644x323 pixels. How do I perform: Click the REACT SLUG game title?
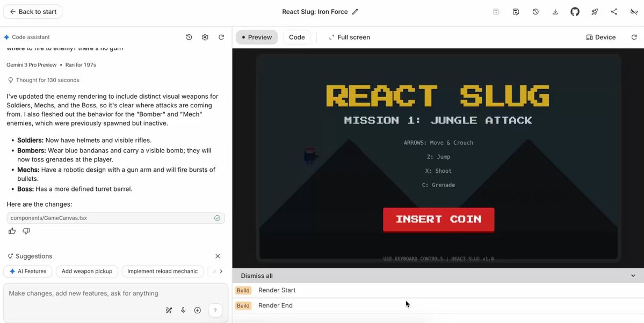(438, 95)
